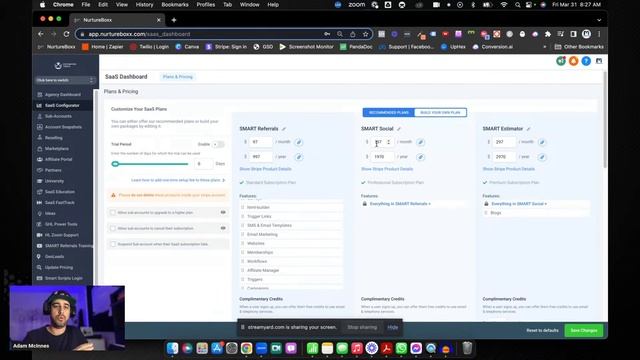Click the Trial Period days slider handle

coord(115,164)
